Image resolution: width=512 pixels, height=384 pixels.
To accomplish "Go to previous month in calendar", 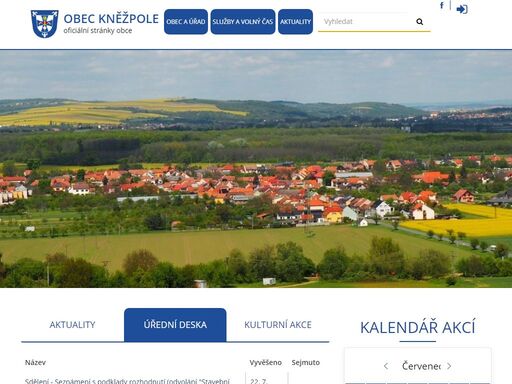I will 386,366.
